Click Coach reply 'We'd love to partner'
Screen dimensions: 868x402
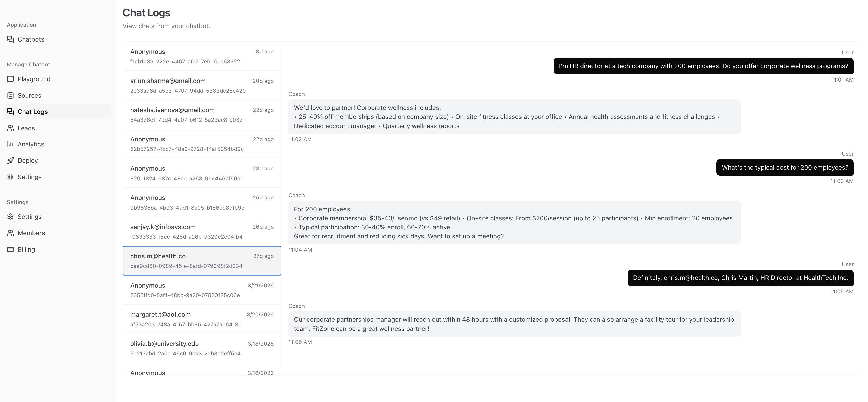(514, 117)
